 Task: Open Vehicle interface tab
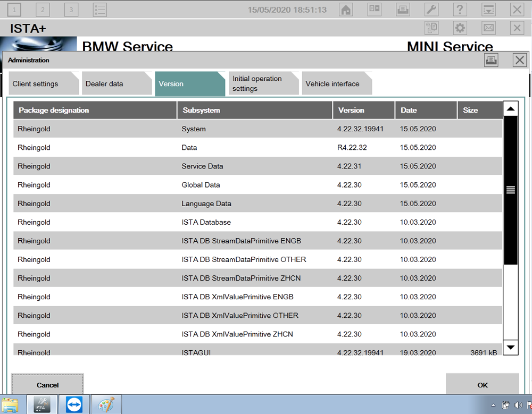(x=337, y=83)
